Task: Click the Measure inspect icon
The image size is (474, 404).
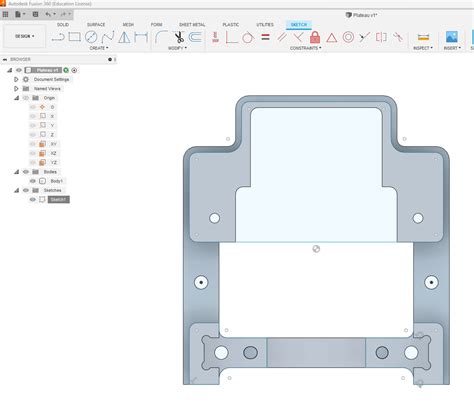Action: coord(423,37)
